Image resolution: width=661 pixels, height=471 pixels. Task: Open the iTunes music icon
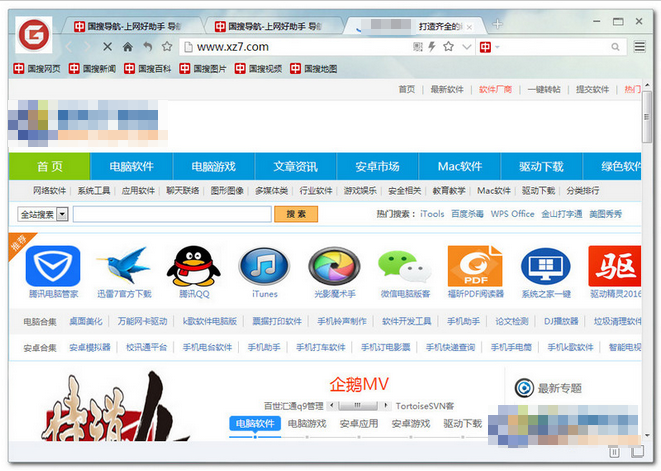pos(264,266)
